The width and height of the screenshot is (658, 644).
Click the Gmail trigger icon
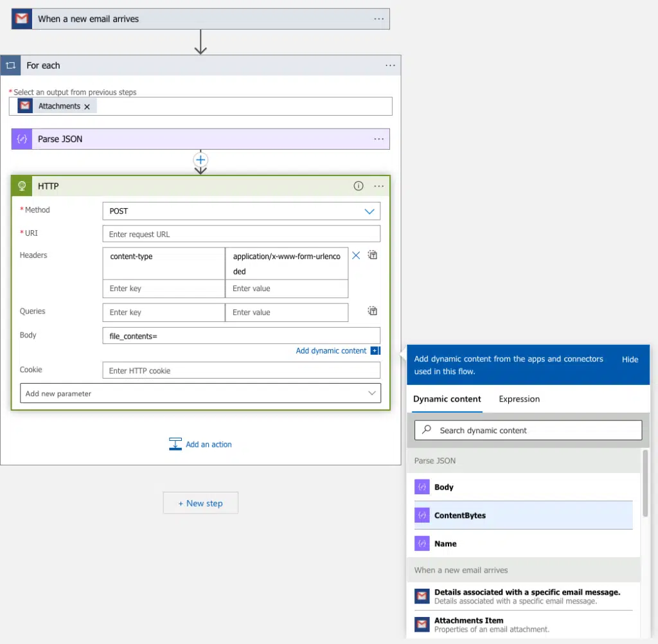tap(22, 19)
